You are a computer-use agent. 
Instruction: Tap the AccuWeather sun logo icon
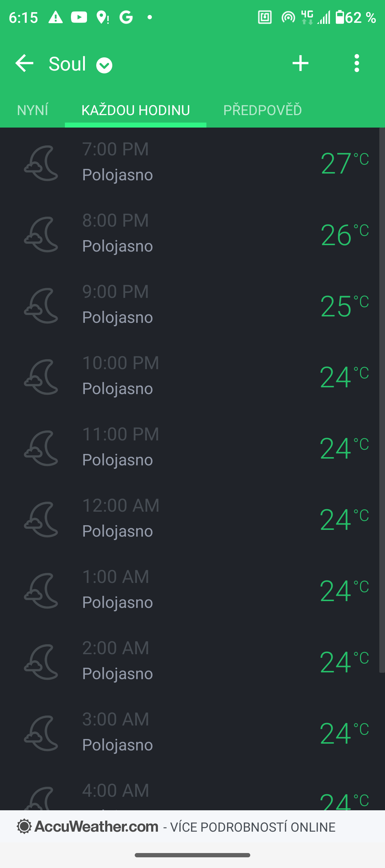click(24, 826)
